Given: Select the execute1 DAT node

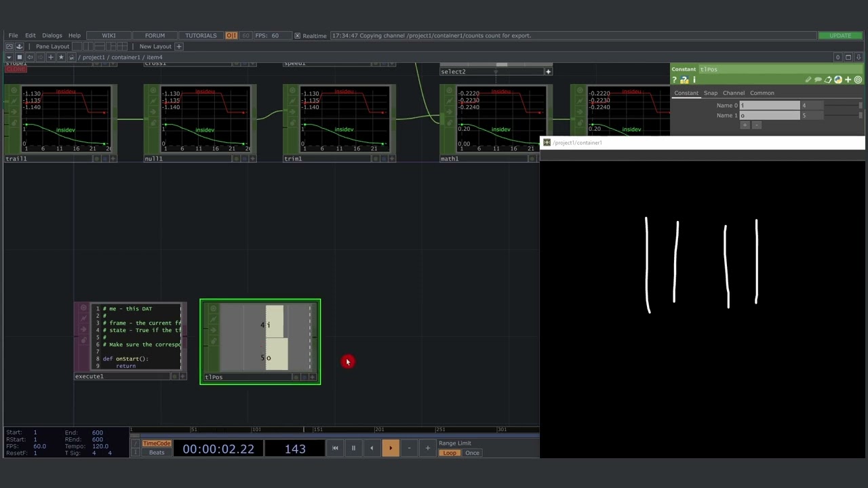Looking at the screenshot, I should point(130,341).
